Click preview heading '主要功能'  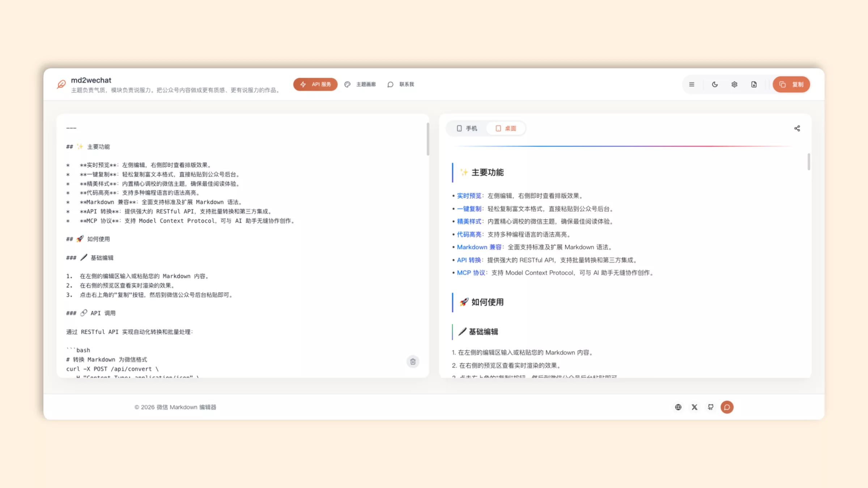[x=488, y=172]
